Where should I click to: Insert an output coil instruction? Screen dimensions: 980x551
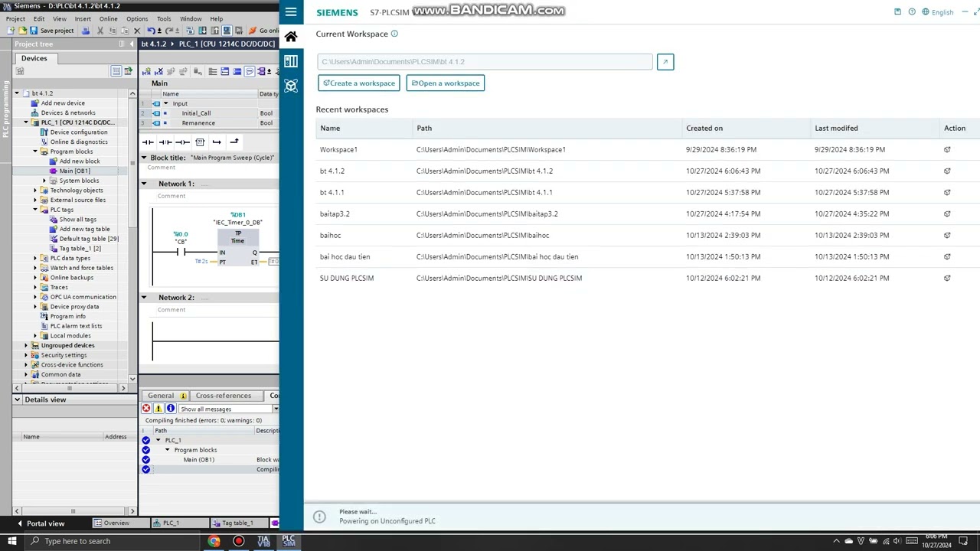tap(182, 142)
